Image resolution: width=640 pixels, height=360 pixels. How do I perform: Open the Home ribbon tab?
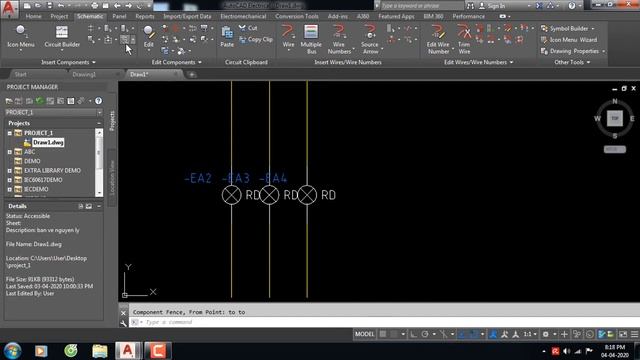pyautogui.click(x=33, y=16)
